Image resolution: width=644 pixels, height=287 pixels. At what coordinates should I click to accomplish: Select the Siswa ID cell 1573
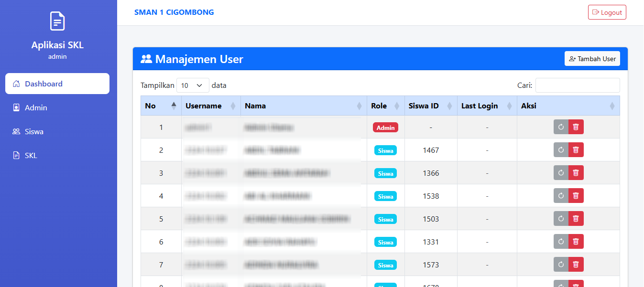[431, 265]
